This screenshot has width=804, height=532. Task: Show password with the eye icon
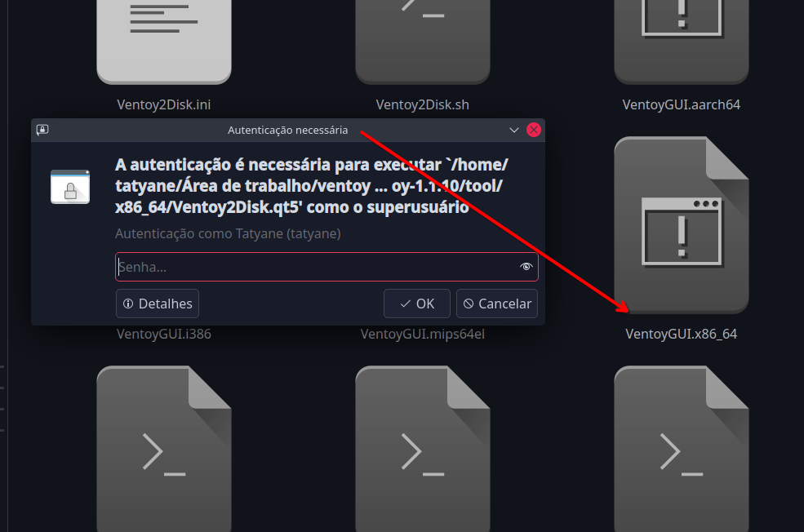point(526,267)
